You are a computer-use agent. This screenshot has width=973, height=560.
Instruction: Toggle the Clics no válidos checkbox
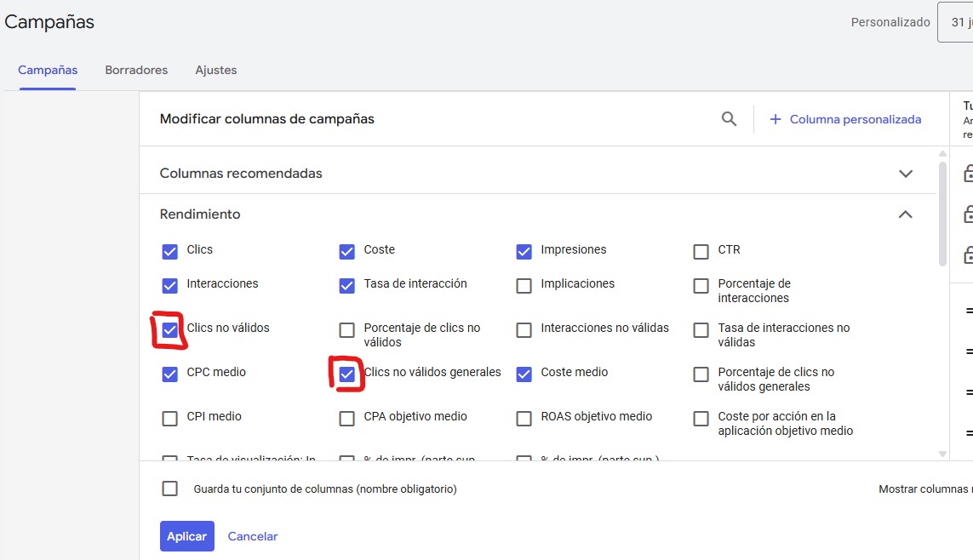point(169,329)
